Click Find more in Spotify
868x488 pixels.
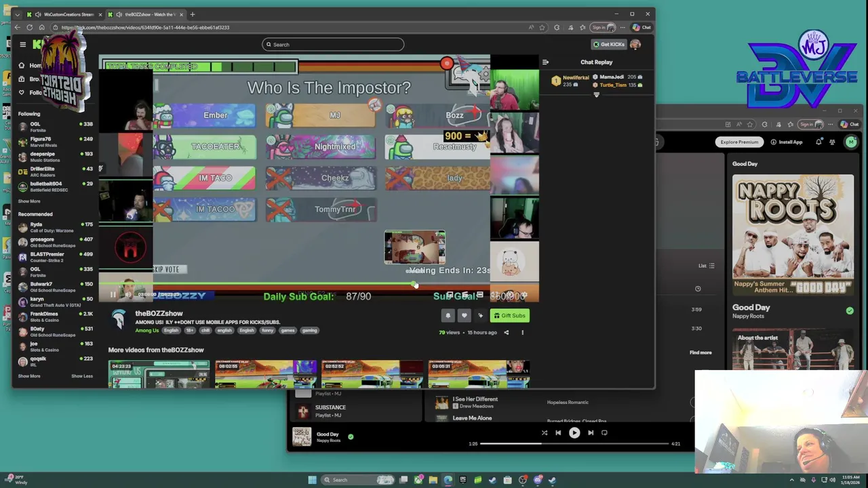point(701,352)
